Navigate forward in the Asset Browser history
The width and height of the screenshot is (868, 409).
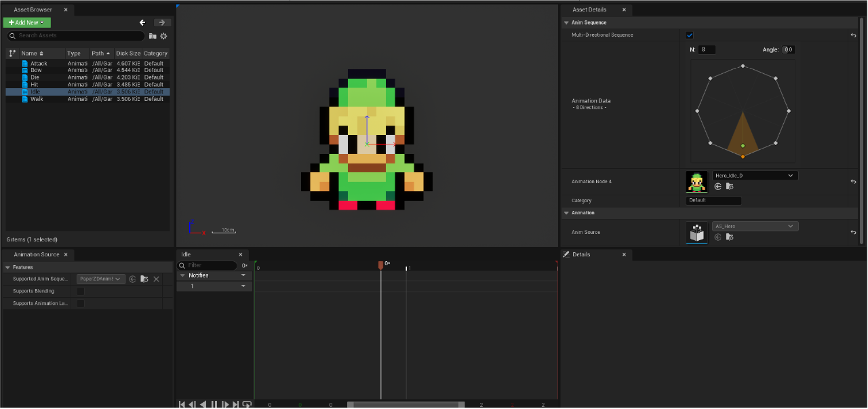click(x=162, y=22)
